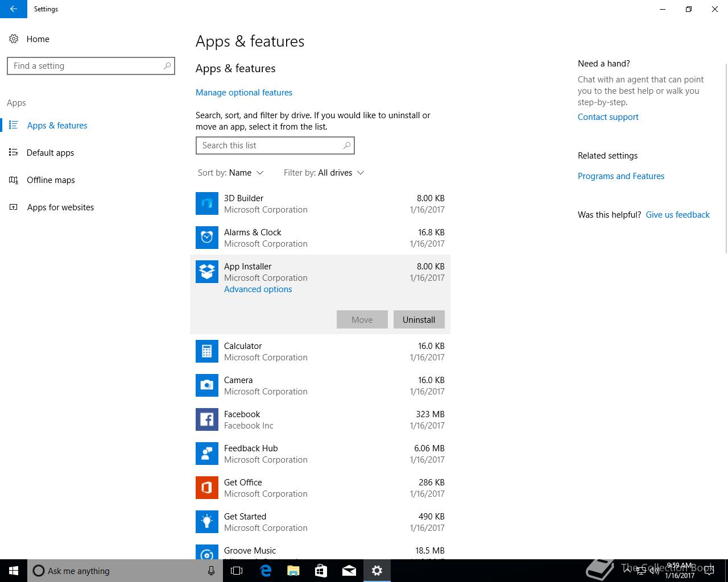
Task: Select the Get Office list entry
Action: pos(320,488)
